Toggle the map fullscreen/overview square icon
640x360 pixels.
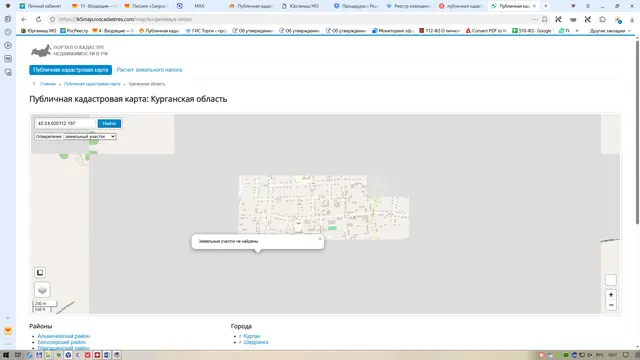[x=40, y=272]
